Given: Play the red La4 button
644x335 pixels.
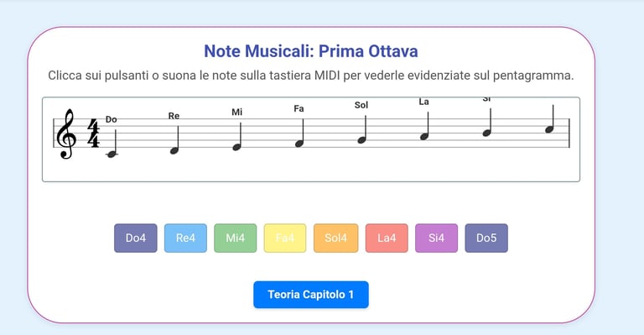Looking at the screenshot, I should [x=387, y=238].
